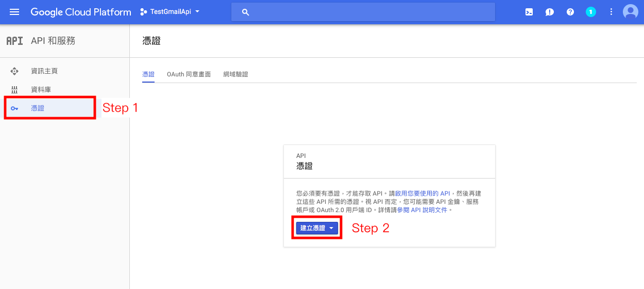This screenshot has height=289, width=644.
Task: Open the 啟用您要使用的 API link
Action: pyautogui.click(x=422, y=194)
